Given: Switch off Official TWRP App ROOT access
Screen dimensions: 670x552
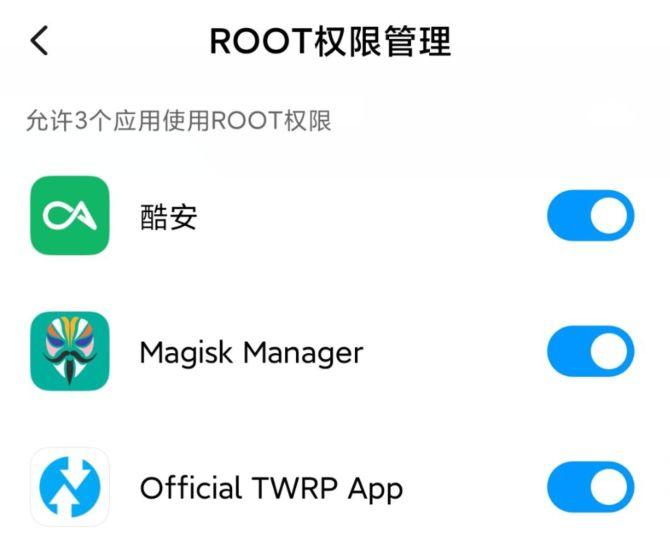Looking at the screenshot, I should point(591,487).
